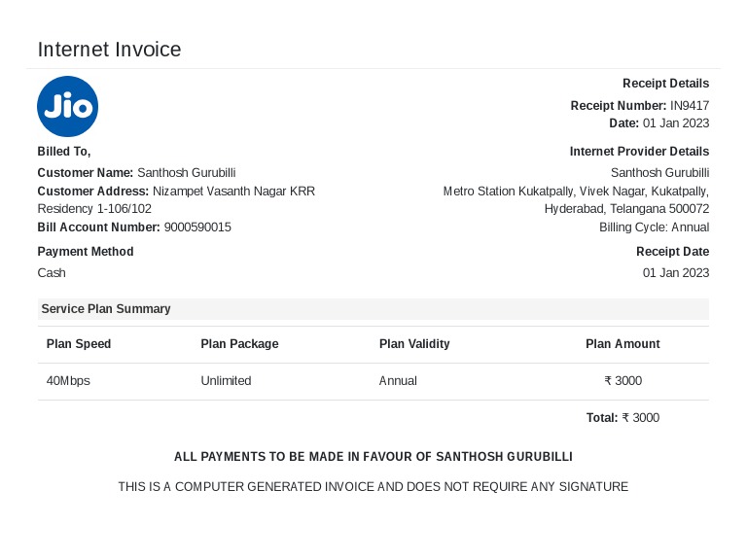Screen dimensions: 747x560
Task: Click the Billing Cycle: Annual text
Action: pos(654,227)
